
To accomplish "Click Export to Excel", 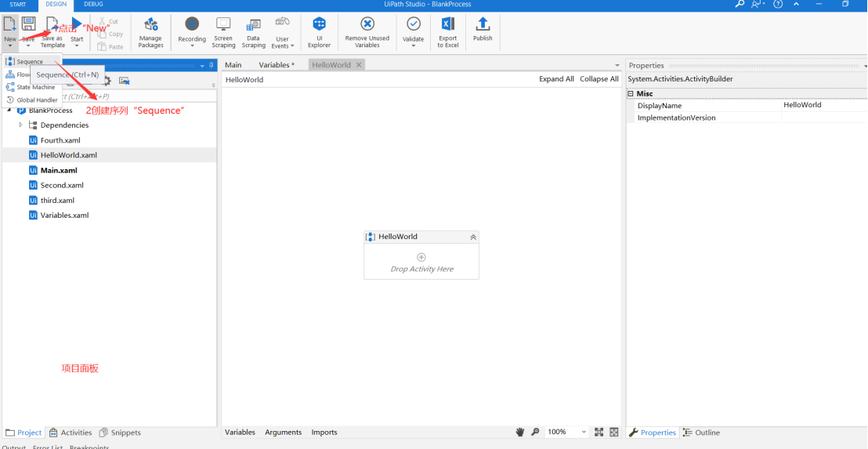I will point(448,32).
